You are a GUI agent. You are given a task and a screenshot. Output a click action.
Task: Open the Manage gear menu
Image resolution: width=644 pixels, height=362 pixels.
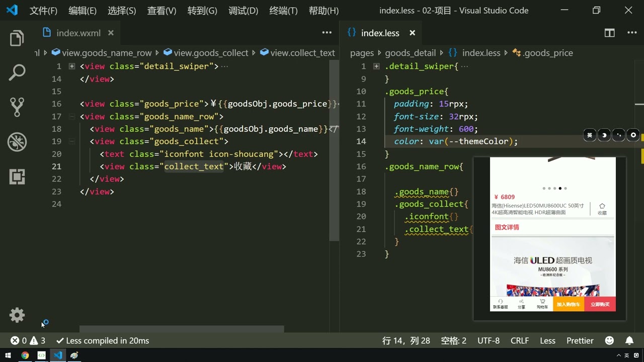click(x=17, y=315)
